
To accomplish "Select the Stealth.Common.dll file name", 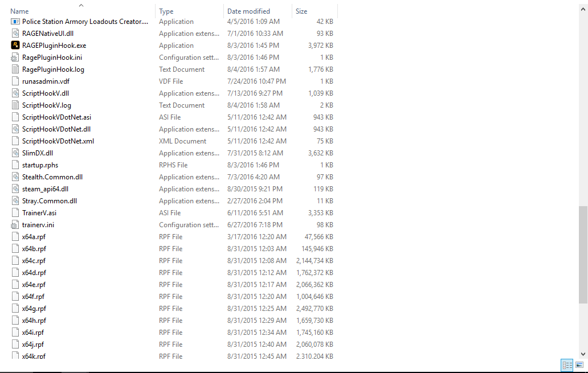I will (52, 177).
